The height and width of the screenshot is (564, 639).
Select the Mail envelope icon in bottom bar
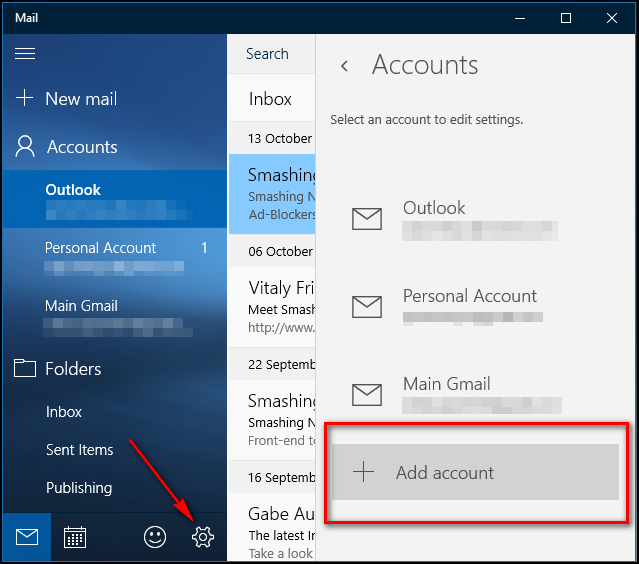click(27, 538)
